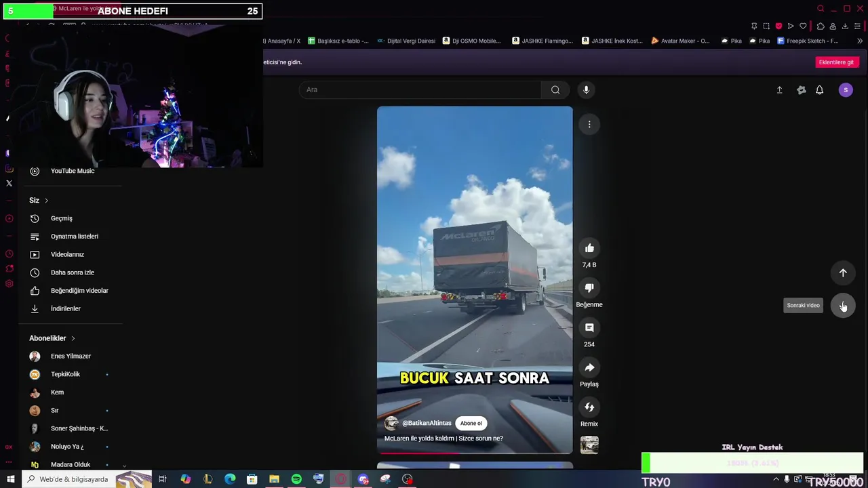Click the upload arrow icon in YouTube header
The height and width of the screenshot is (488, 868).
(x=779, y=89)
